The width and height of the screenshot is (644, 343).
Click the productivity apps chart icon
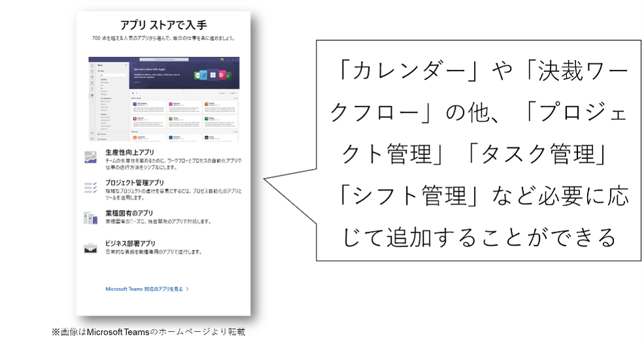tap(90, 157)
